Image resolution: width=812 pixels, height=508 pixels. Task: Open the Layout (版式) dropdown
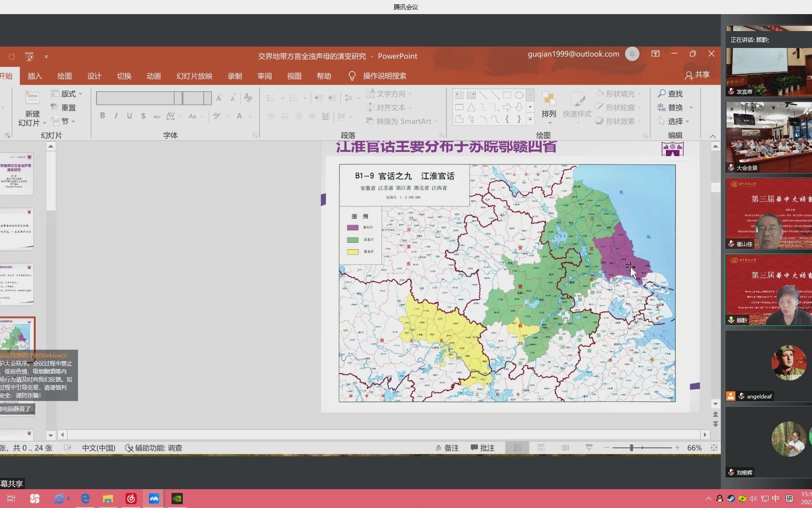[x=67, y=94]
